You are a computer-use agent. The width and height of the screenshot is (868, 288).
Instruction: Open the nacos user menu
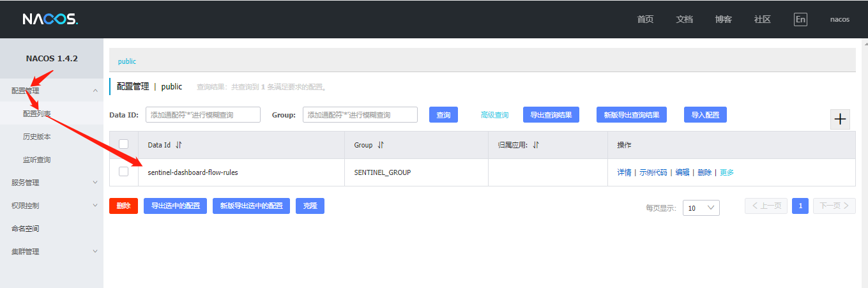(840, 19)
